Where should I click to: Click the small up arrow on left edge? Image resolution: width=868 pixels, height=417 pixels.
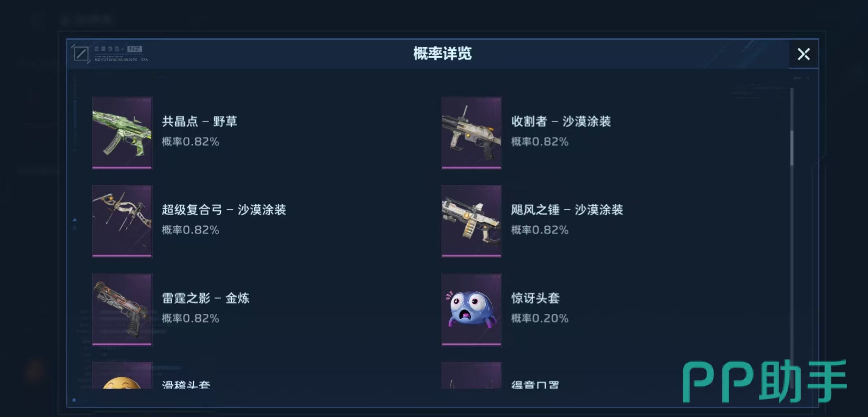click(x=75, y=220)
